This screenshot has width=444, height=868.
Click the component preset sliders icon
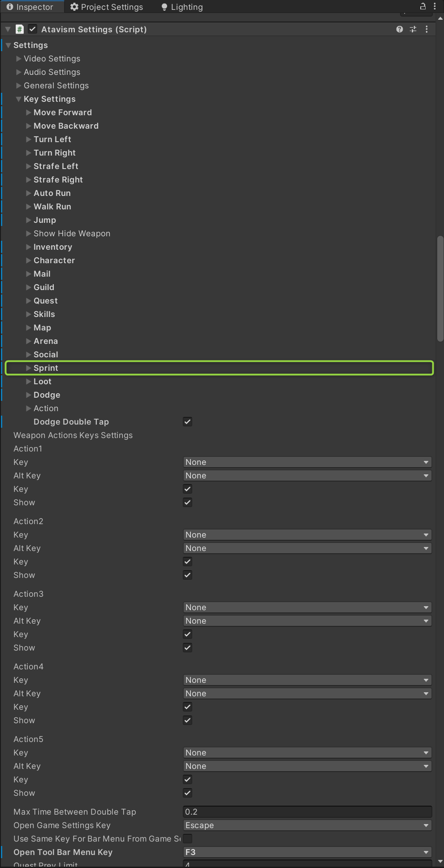pyautogui.click(x=413, y=29)
